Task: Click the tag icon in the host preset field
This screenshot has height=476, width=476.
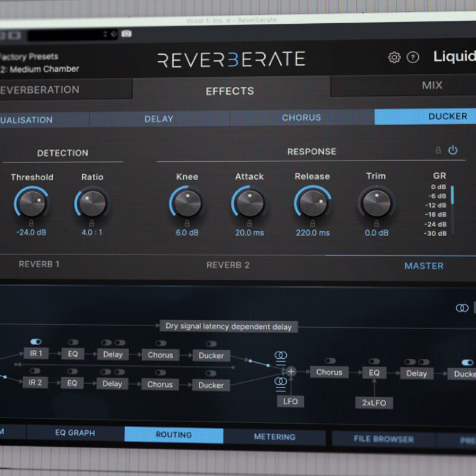Action: pyautogui.click(x=114, y=34)
